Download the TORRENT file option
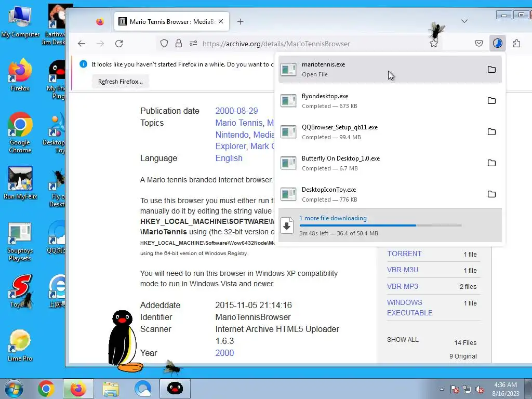This screenshot has width=532, height=399. [x=404, y=254]
